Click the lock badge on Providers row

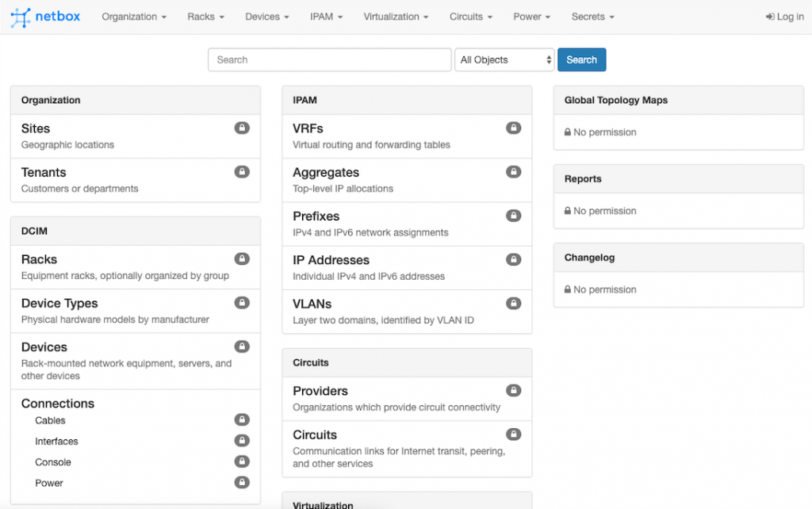tap(514, 390)
